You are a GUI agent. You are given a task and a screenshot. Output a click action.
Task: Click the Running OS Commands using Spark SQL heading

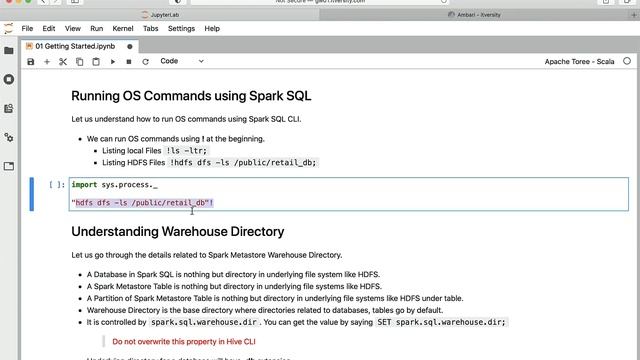191,96
